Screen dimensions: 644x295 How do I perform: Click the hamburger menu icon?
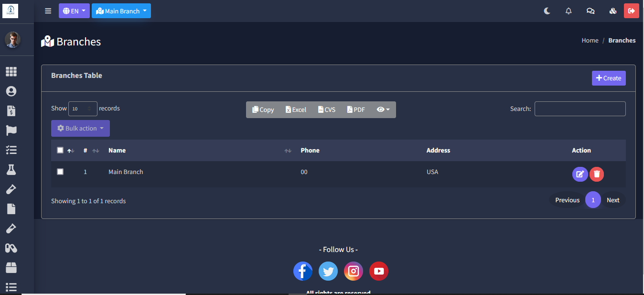pos(48,11)
